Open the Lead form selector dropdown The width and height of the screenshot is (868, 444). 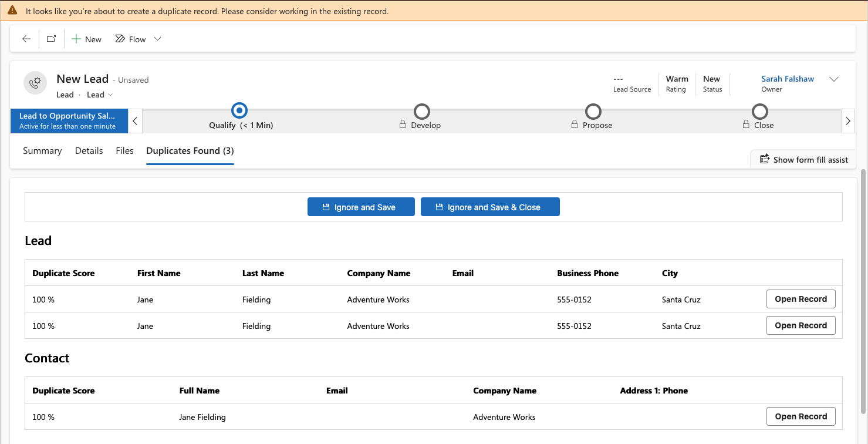point(100,95)
